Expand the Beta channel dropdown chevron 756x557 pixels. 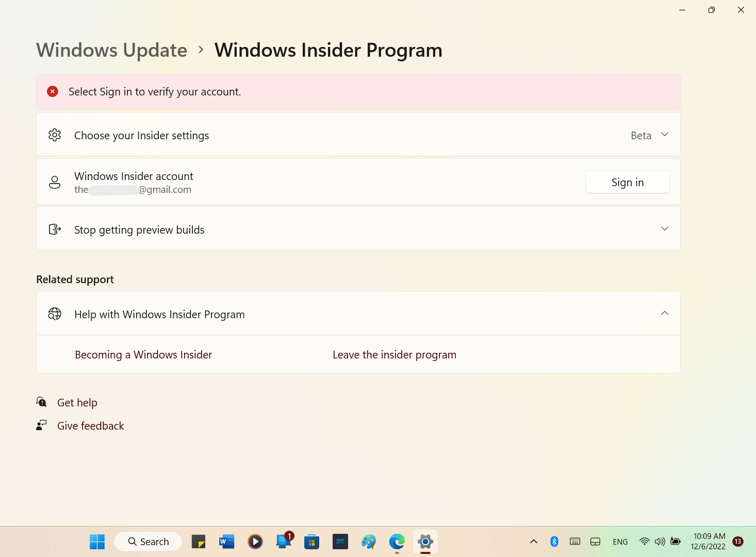click(665, 135)
